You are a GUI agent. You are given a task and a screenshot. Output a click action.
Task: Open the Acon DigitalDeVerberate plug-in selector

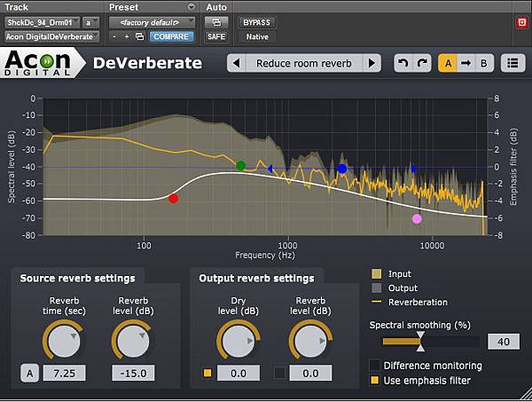click(52, 36)
